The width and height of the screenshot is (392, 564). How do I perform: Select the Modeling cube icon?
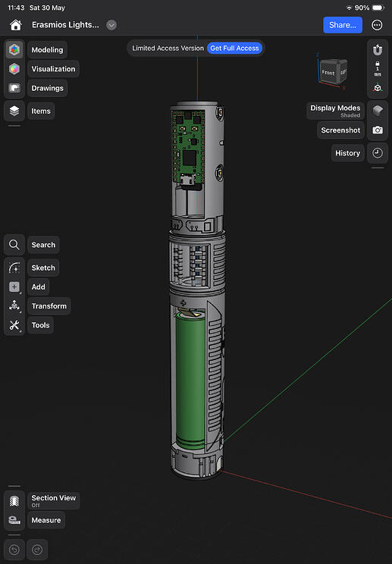point(14,49)
